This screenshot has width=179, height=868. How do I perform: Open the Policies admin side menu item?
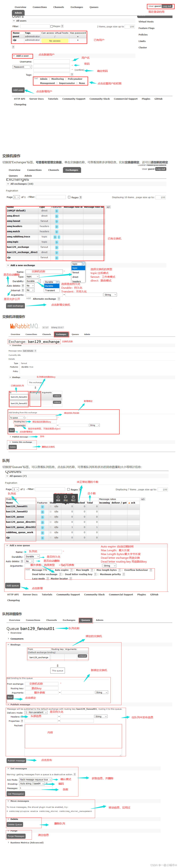(x=143, y=35)
